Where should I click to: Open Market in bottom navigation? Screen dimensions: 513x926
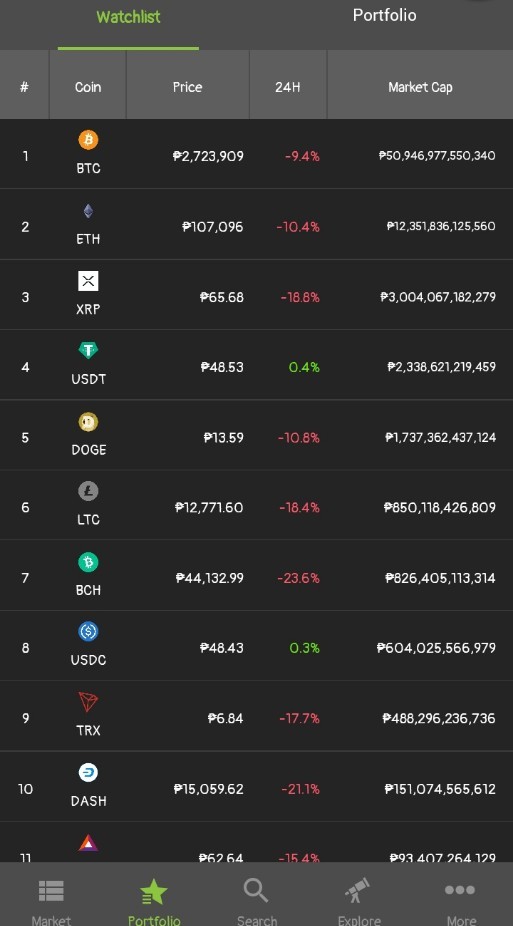(x=51, y=902)
